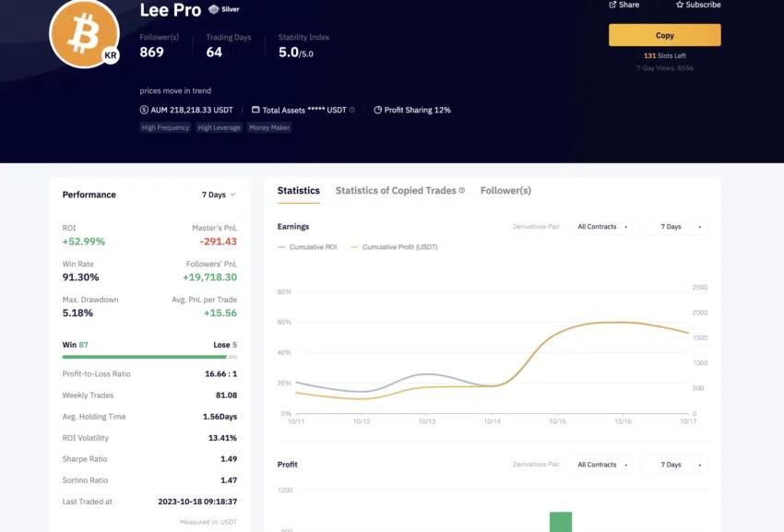Open the Performance 7 Days dropdown
This screenshot has width=784, height=532.
(216, 195)
